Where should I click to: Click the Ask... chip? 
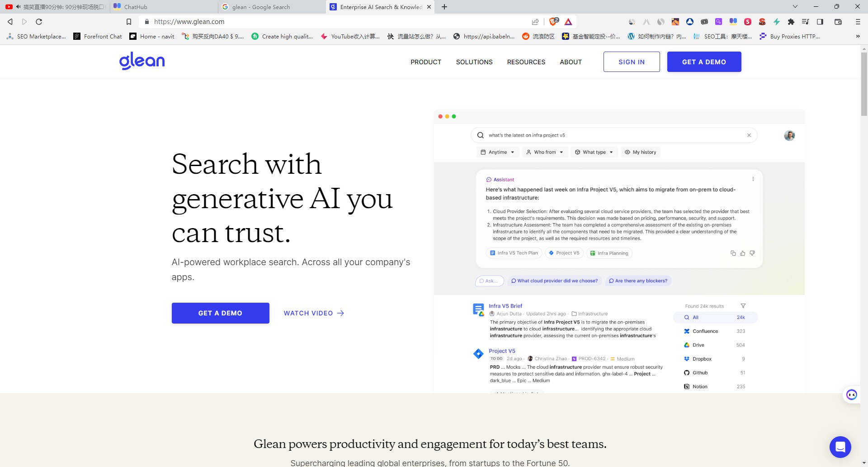[x=490, y=281]
